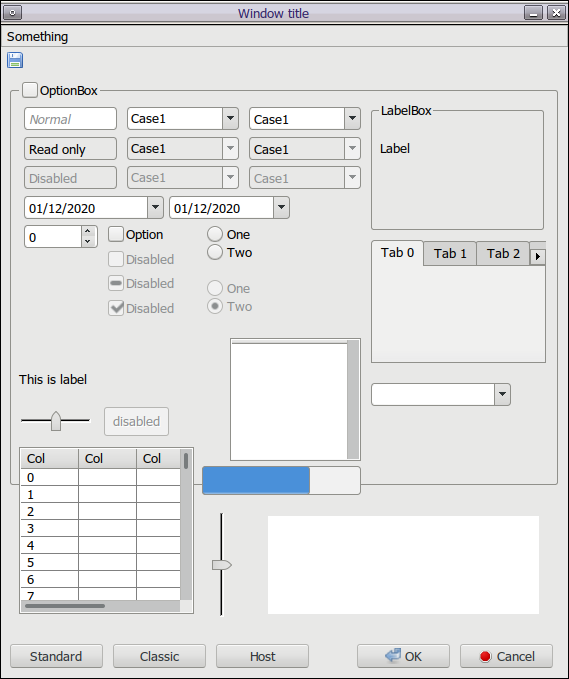
Task: Click the unchecked Disabled checkbox
Action: [116, 259]
